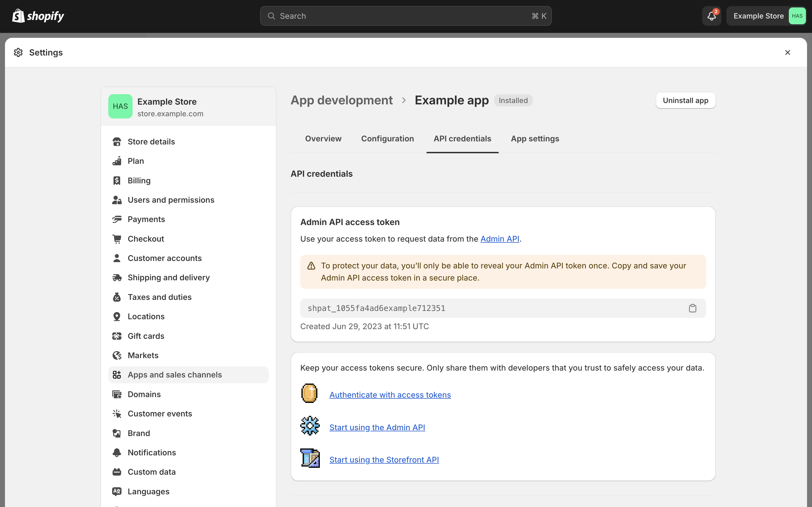Open Store details in sidebar
Viewport: 812px width, 507px height.
pos(188,141)
